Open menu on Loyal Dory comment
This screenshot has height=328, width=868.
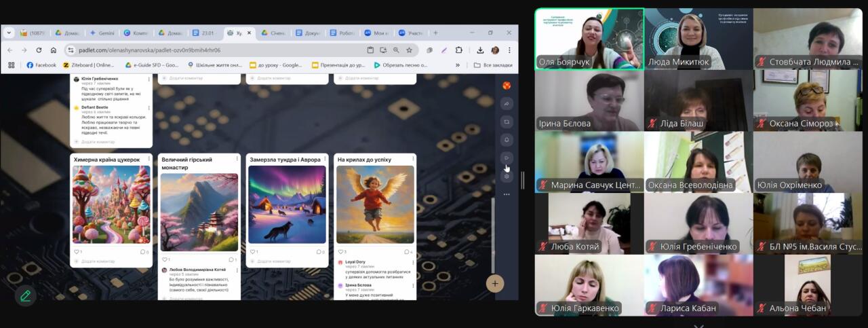(x=412, y=261)
